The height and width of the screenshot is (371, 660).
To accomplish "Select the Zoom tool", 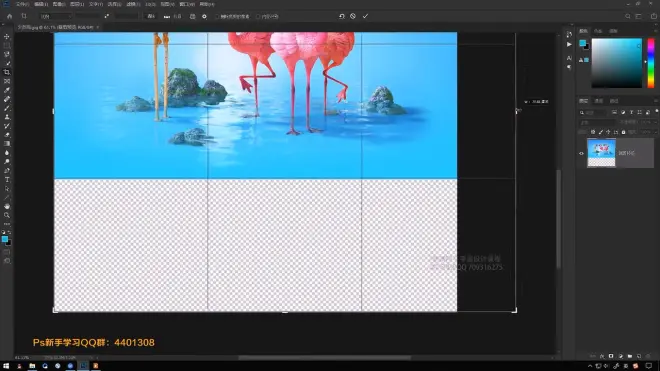I will click(x=7, y=215).
